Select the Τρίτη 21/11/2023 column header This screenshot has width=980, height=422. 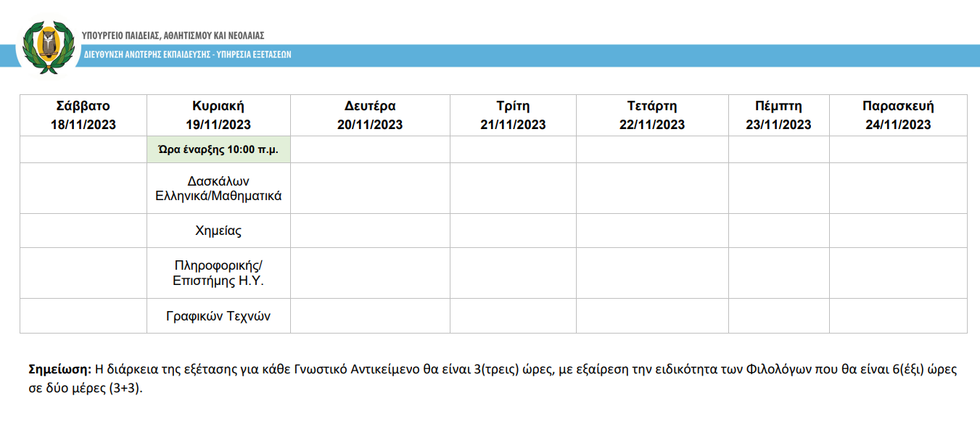click(513, 115)
